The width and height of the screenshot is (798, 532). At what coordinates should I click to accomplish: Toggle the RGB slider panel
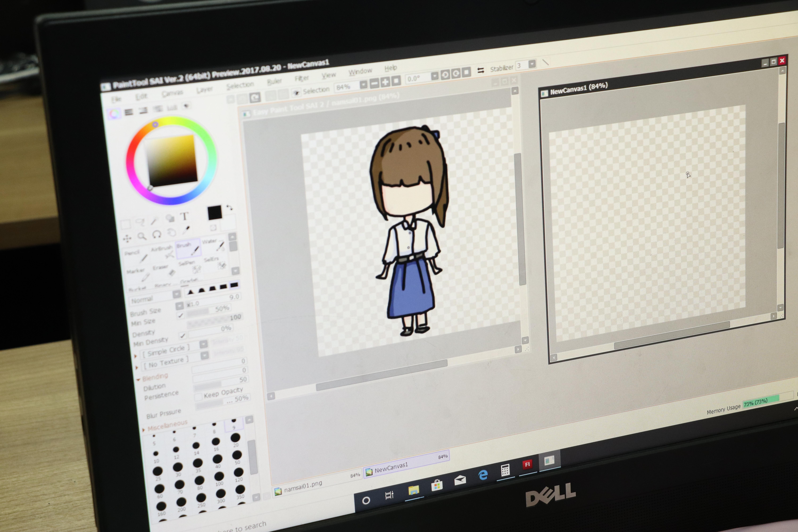pos(129,112)
